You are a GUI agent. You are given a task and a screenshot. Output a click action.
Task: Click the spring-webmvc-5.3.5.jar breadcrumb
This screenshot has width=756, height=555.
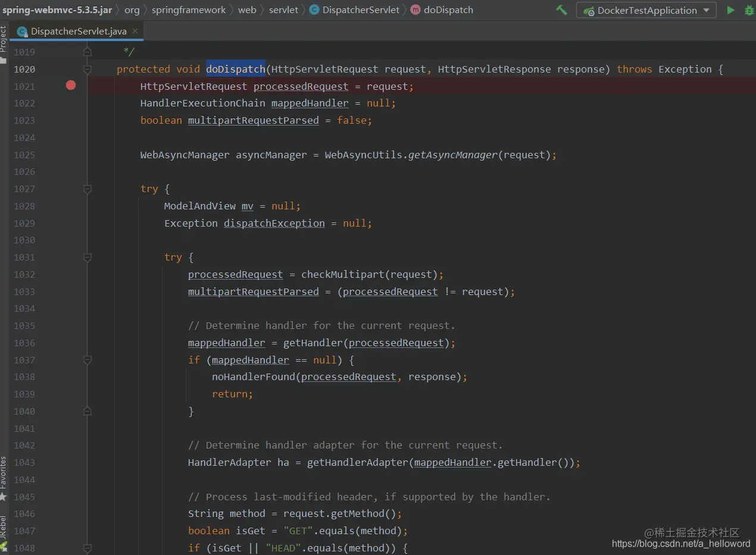(57, 10)
